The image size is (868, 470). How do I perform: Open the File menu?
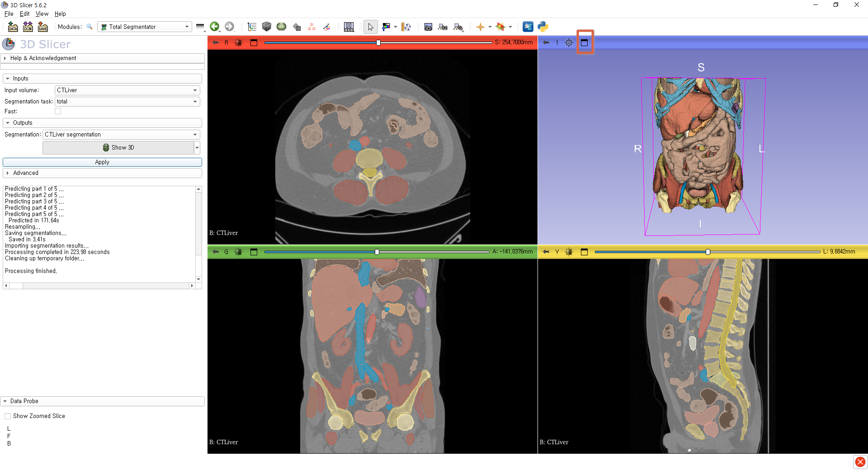coord(9,14)
